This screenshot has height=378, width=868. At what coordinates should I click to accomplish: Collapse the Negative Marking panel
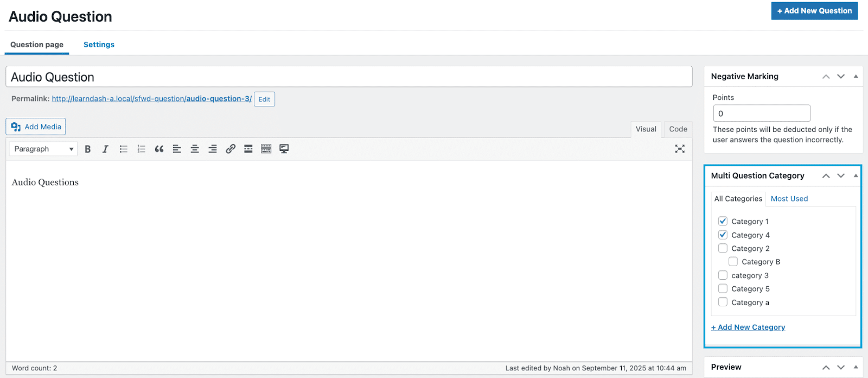coord(856,77)
